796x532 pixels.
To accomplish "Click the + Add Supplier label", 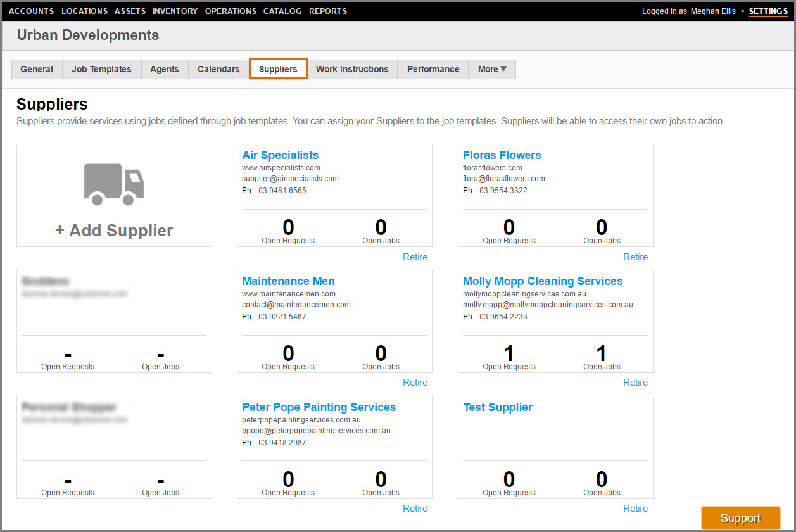I will pyautogui.click(x=114, y=231).
